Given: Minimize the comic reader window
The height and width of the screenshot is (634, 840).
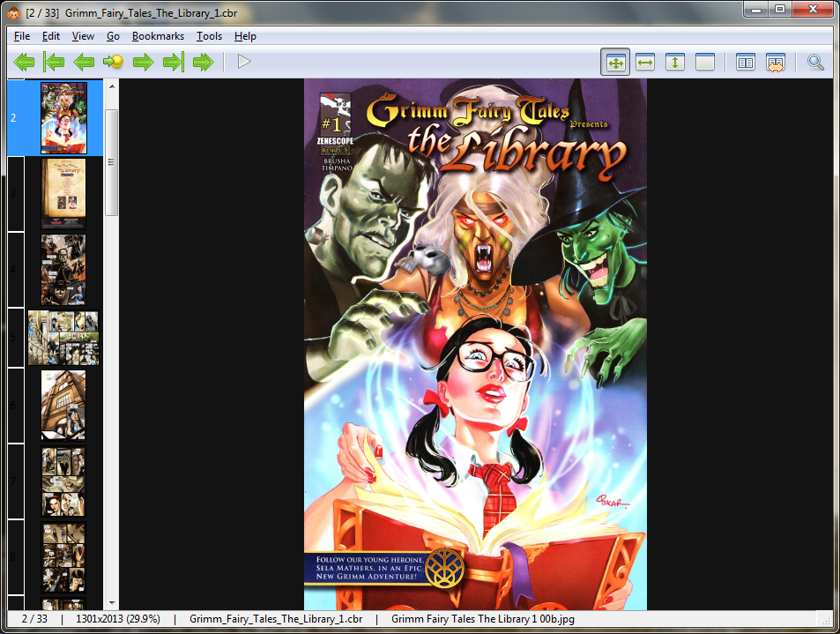Looking at the screenshot, I should (756, 9).
